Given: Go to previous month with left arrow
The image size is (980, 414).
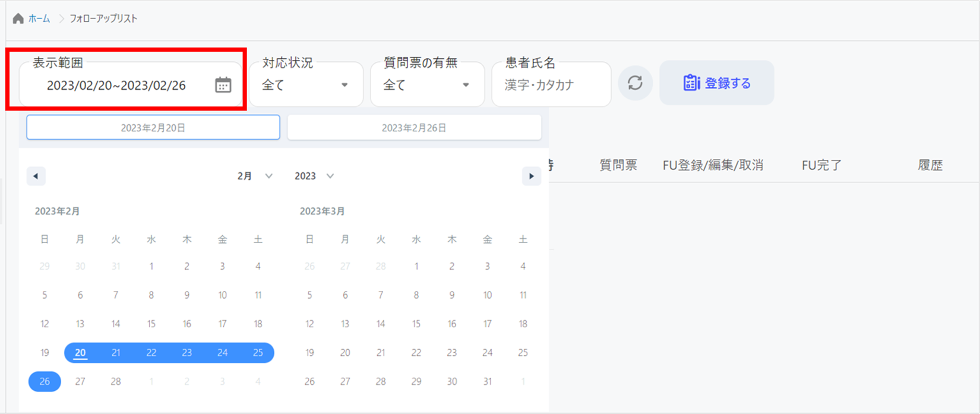Looking at the screenshot, I should (x=36, y=176).
